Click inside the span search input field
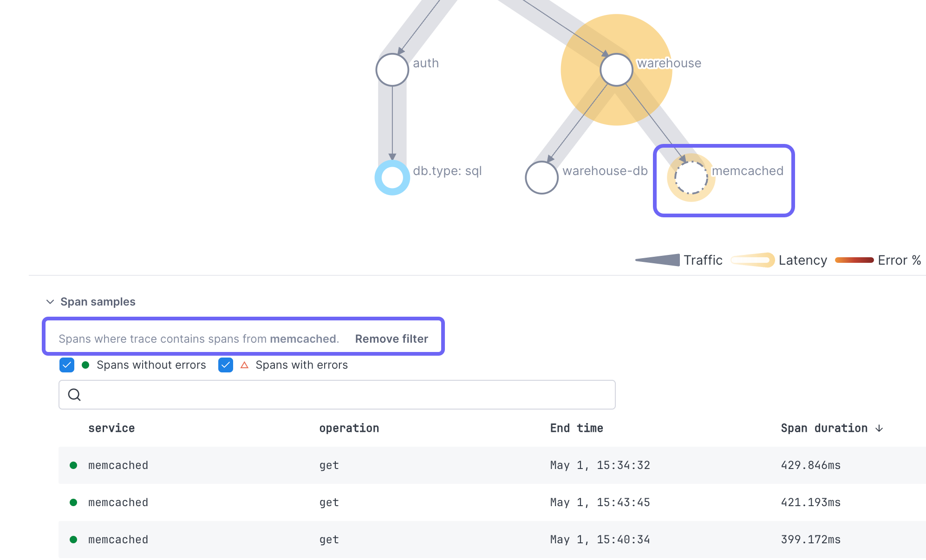This screenshot has width=926, height=560. [325, 394]
